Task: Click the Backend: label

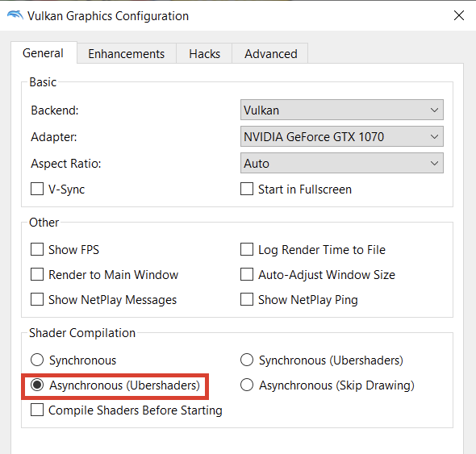Action: click(x=55, y=110)
